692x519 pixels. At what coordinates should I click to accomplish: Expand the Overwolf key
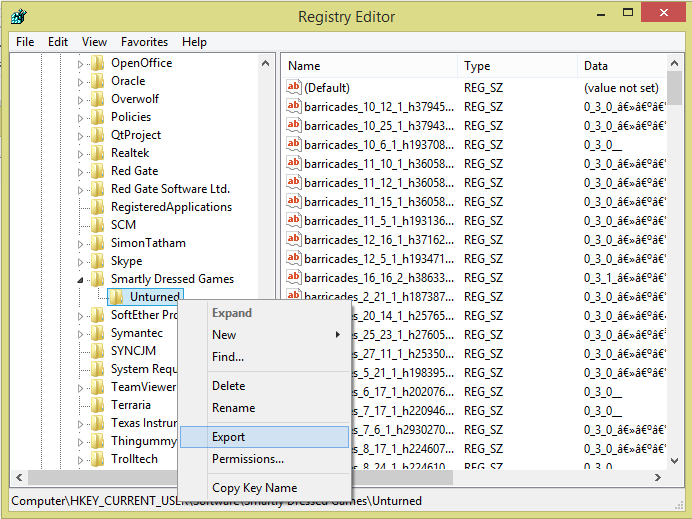pos(80,100)
